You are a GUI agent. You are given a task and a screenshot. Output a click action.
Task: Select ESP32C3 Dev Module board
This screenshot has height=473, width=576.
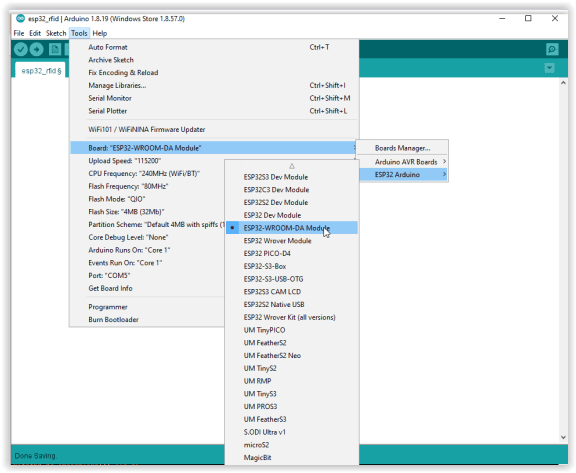point(292,190)
